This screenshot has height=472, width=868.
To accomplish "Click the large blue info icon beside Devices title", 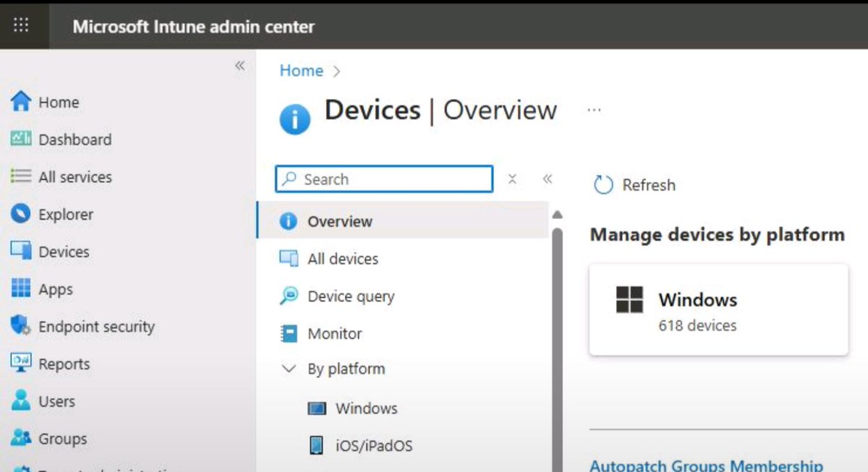I will click(x=295, y=119).
